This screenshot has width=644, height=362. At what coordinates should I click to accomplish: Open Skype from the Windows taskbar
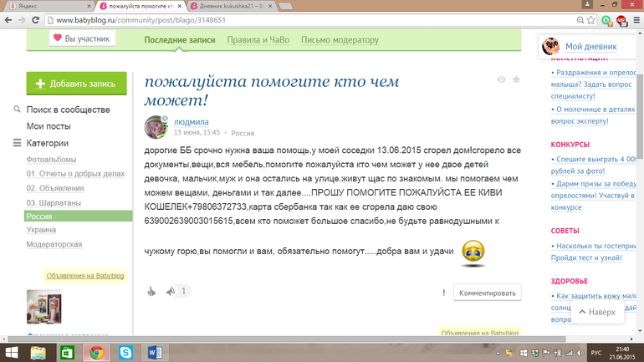(x=125, y=352)
